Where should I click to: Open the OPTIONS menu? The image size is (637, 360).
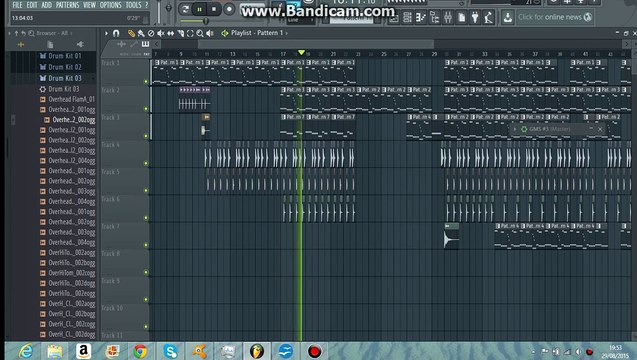point(110,5)
